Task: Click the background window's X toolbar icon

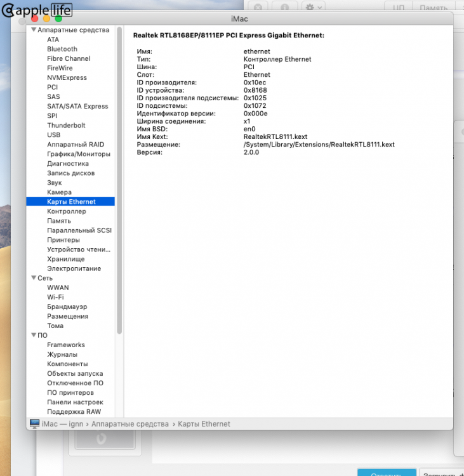Action: coord(258,7)
